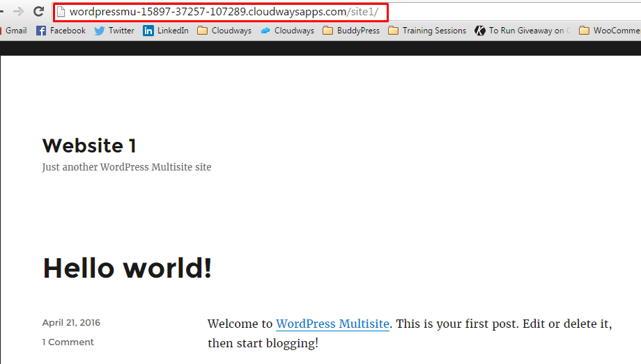Open the Training Sessions folder icon
Viewport: 641px width, 364px height.
click(x=393, y=31)
